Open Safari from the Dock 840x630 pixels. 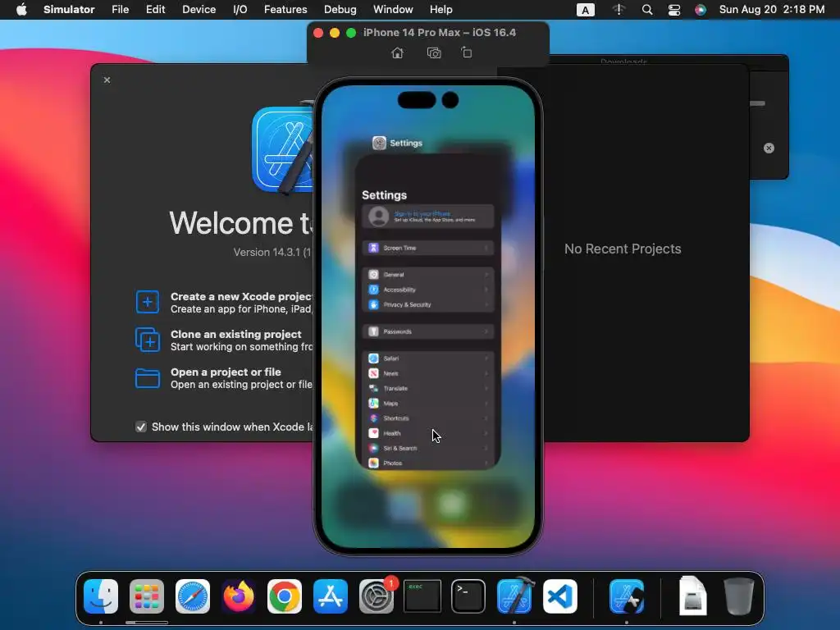(x=192, y=596)
